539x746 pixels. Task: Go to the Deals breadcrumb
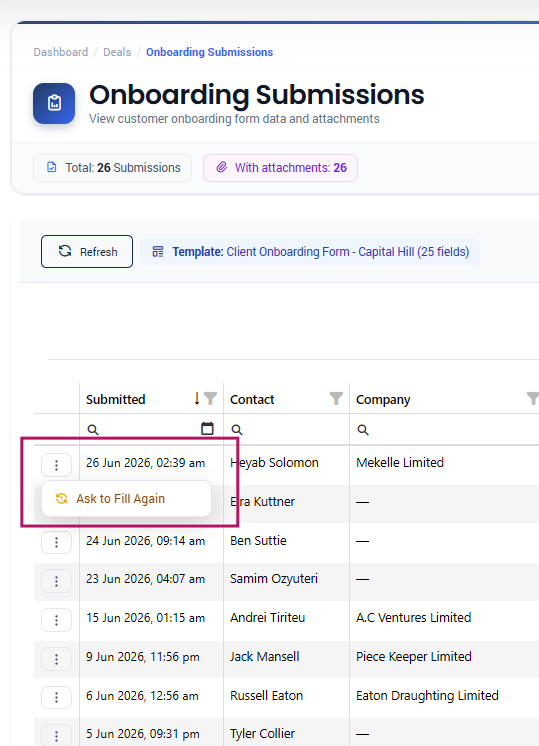(x=117, y=52)
